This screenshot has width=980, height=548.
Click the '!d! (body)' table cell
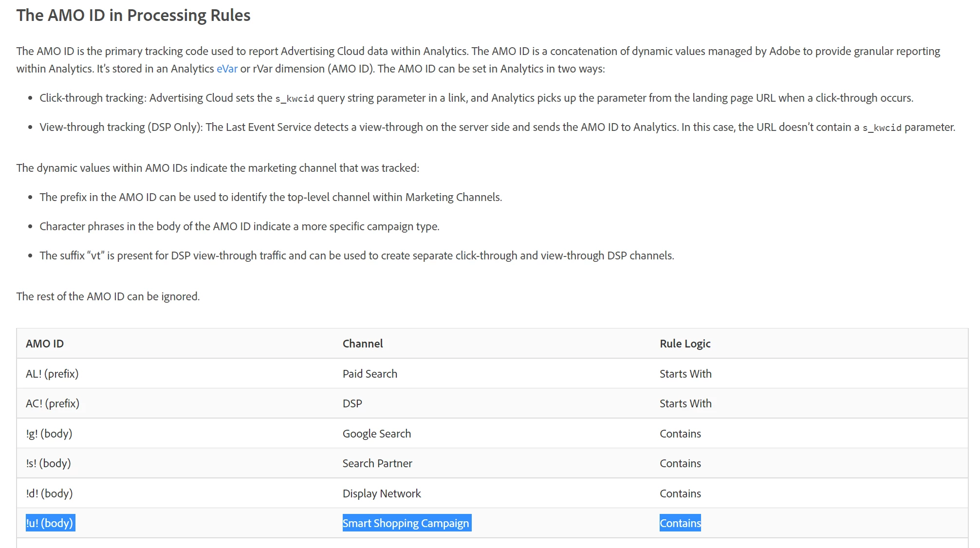(x=49, y=493)
